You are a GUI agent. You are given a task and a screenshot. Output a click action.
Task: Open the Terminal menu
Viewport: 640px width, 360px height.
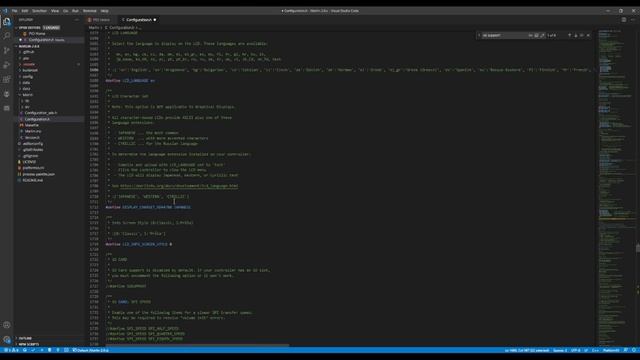click(x=89, y=11)
